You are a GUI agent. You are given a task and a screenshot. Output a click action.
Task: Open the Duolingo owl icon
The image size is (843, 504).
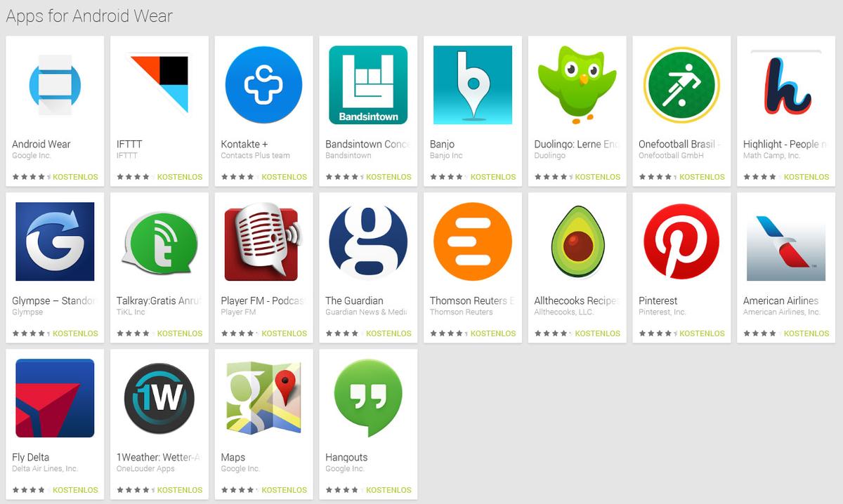[x=577, y=85]
